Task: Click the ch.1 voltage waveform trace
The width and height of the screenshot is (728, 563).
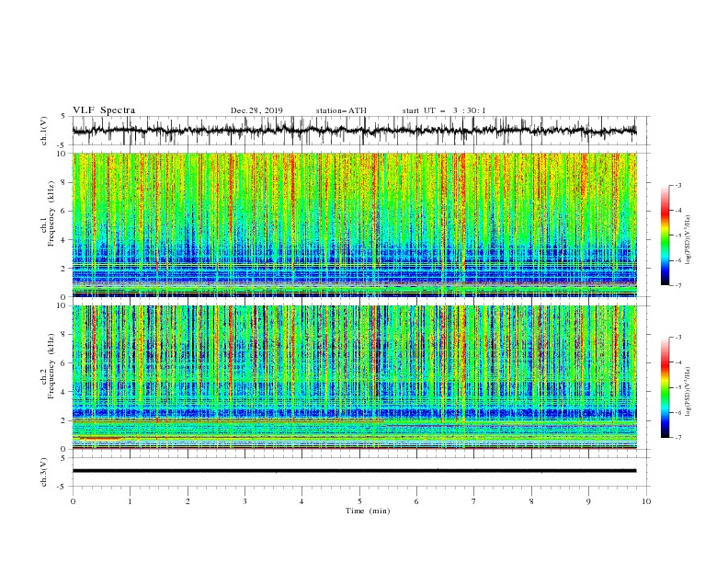Action: tap(354, 131)
